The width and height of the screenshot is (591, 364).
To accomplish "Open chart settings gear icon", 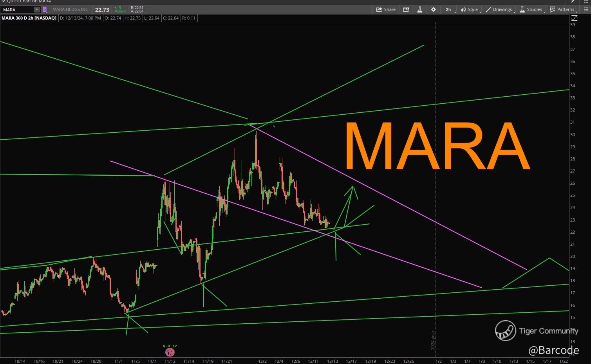I will (433, 9).
